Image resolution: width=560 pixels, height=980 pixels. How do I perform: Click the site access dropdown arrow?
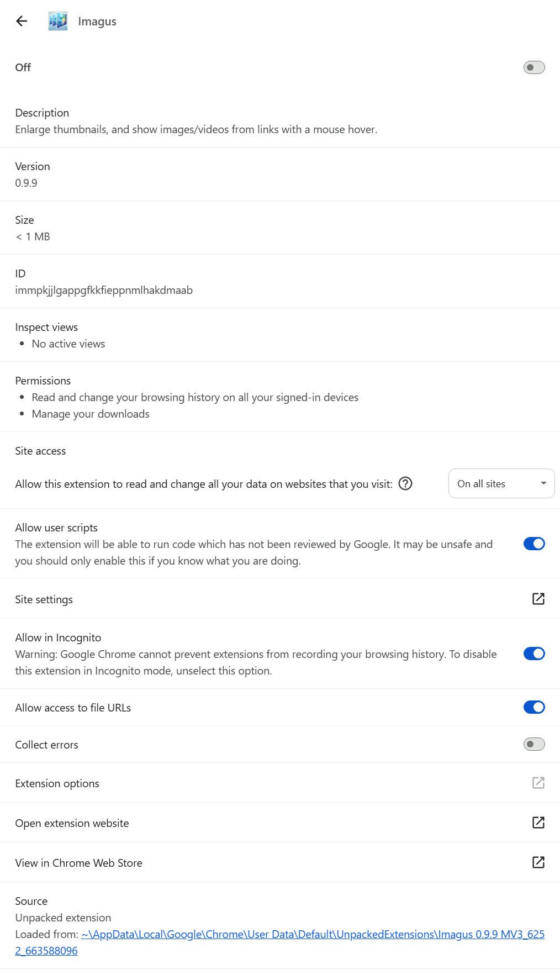pyautogui.click(x=543, y=483)
